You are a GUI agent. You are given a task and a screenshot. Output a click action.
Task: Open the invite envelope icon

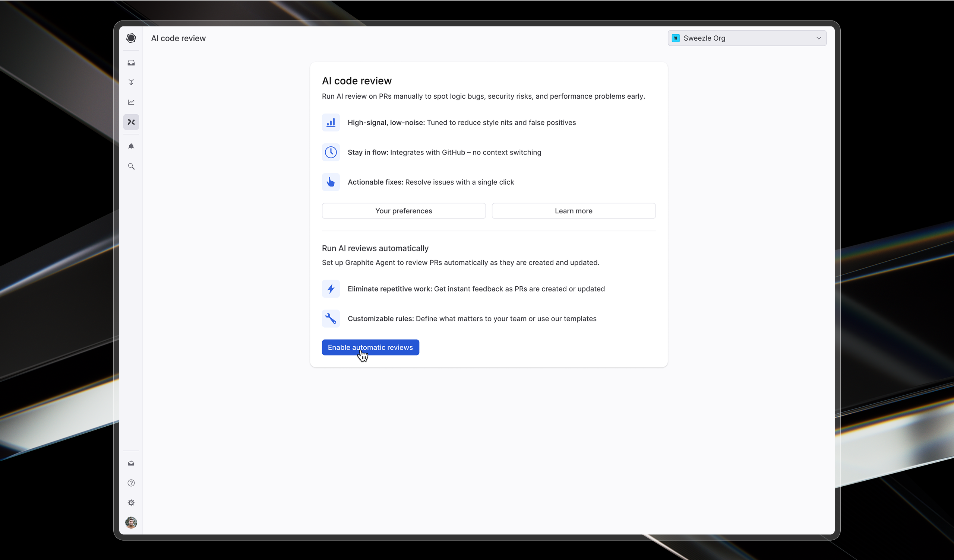tap(131, 463)
